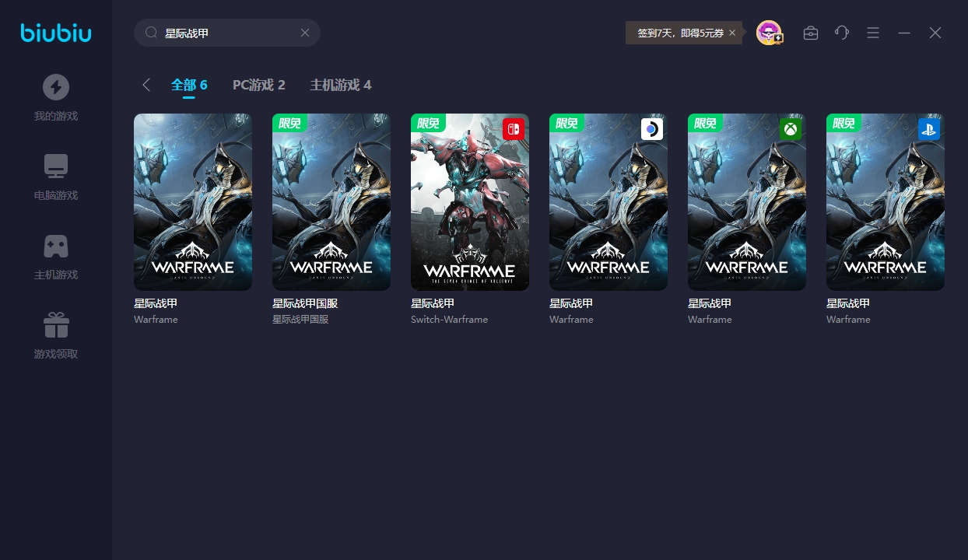This screenshot has height=560, width=968.
Task: Open console games controller icon
Action: click(x=56, y=246)
